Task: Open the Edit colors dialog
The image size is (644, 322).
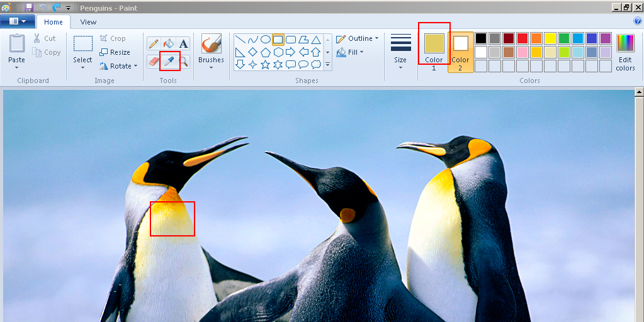Action: click(626, 52)
